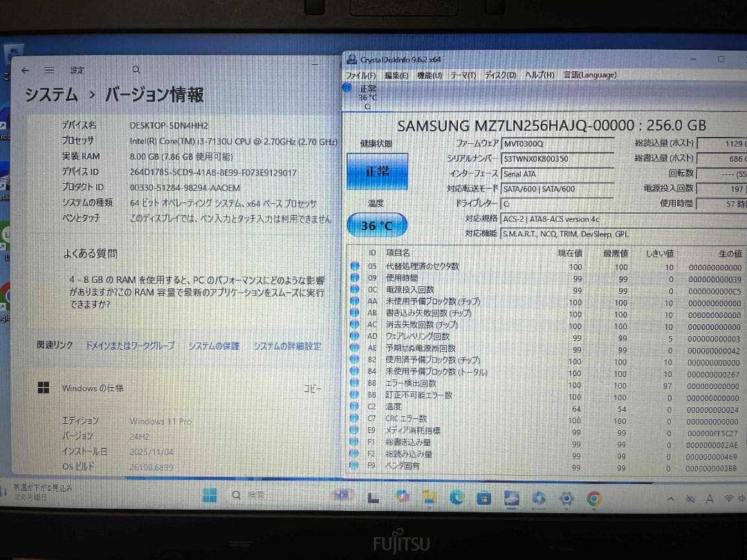This screenshot has height=560, width=747.
Task: Open 編集(E) menu in CrystalDiskInfo
Action: pyautogui.click(x=396, y=75)
